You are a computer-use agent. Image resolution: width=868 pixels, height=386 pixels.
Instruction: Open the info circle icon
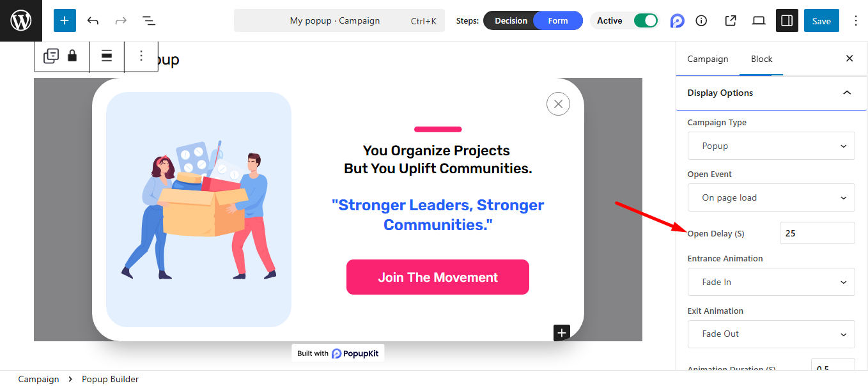pos(701,21)
